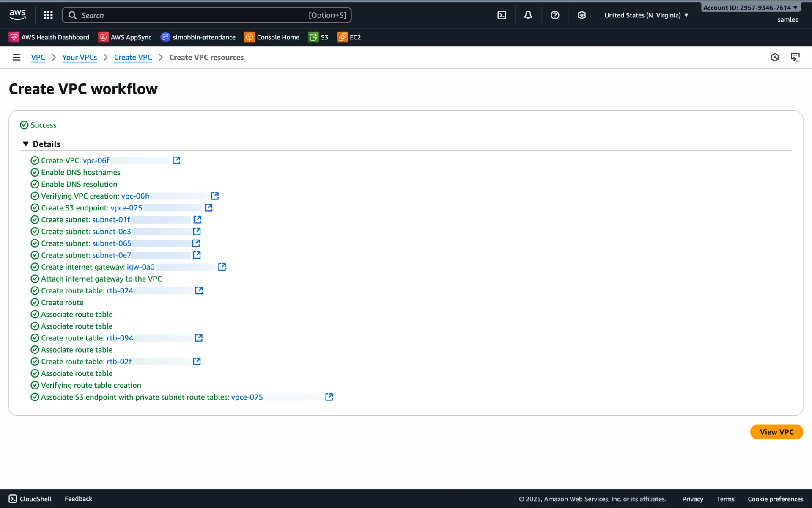
Task: Open Console Home from favorites bar
Action: click(272, 37)
